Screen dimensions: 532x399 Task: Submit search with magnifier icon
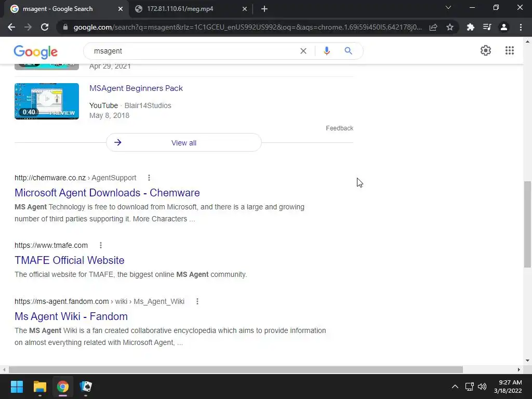348,51
